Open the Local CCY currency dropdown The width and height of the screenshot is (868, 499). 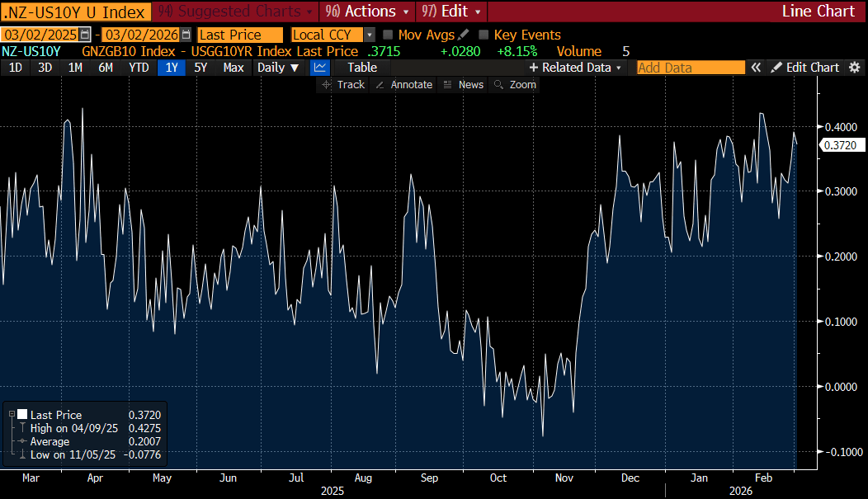click(x=369, y=35)
